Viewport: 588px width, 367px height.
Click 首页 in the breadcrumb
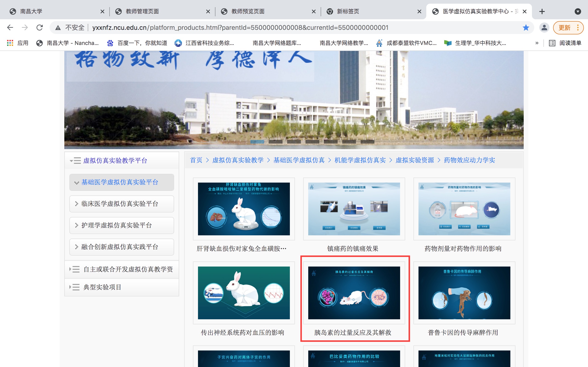pyautogui.click(x=196, y=160)
